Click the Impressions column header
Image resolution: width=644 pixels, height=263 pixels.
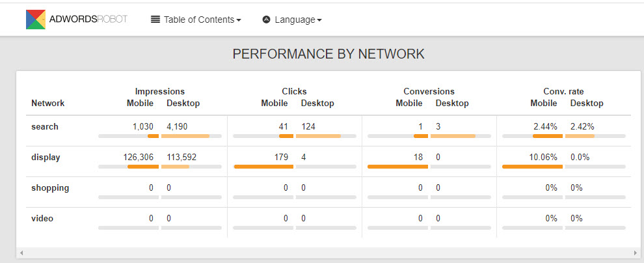[x=160, y=91]
